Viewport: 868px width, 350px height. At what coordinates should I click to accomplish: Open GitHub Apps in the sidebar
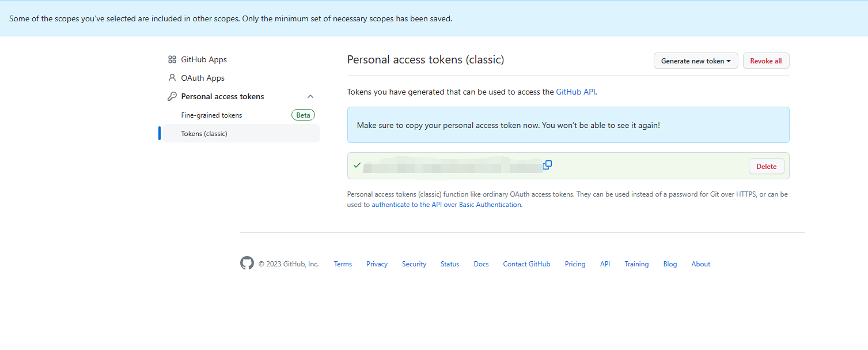(204, 59)
